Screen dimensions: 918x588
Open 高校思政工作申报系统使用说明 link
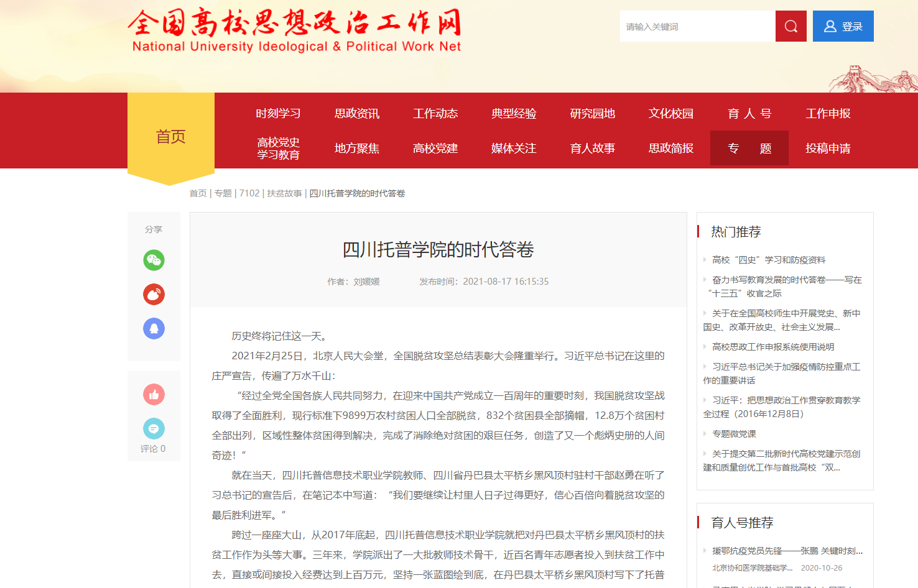773,347
